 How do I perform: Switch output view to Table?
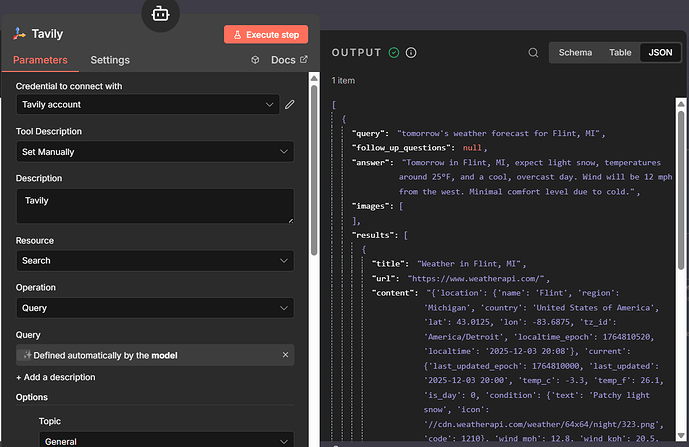620,52
